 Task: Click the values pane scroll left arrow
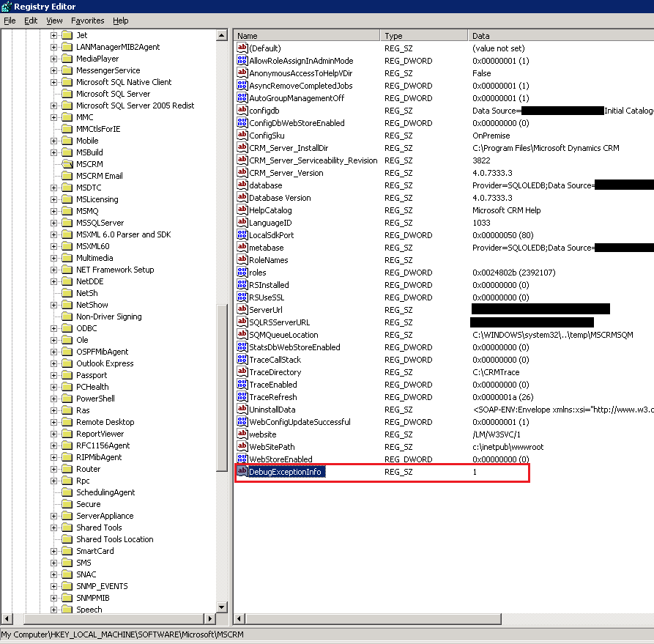tap(239, 618)
